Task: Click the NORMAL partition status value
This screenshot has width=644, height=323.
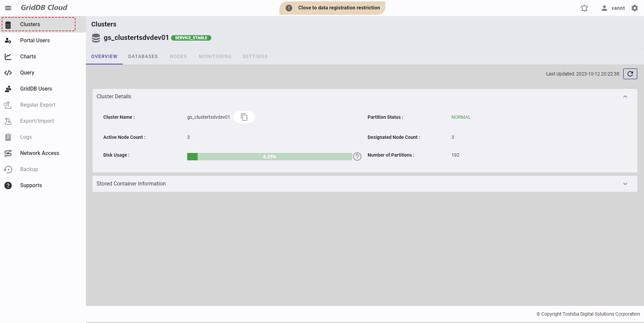Action: coord(461,117)
